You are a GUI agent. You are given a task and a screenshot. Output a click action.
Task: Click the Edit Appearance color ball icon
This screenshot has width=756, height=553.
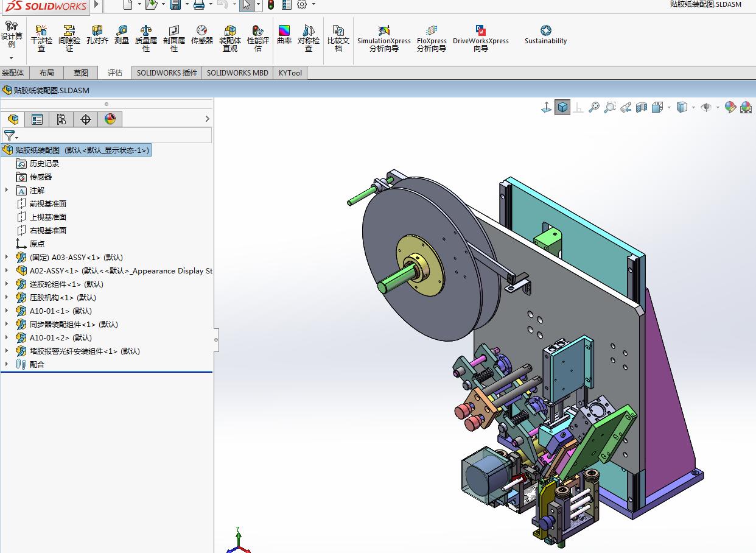pyautogui.click(x=730, y=108)
